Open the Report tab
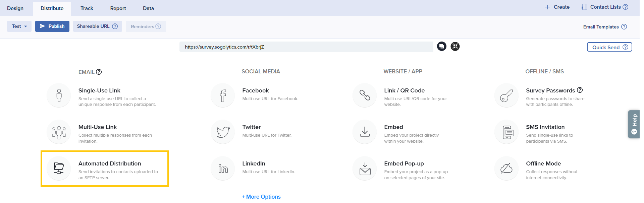This screenshot has width=644, height=203. tap(118, 8)
